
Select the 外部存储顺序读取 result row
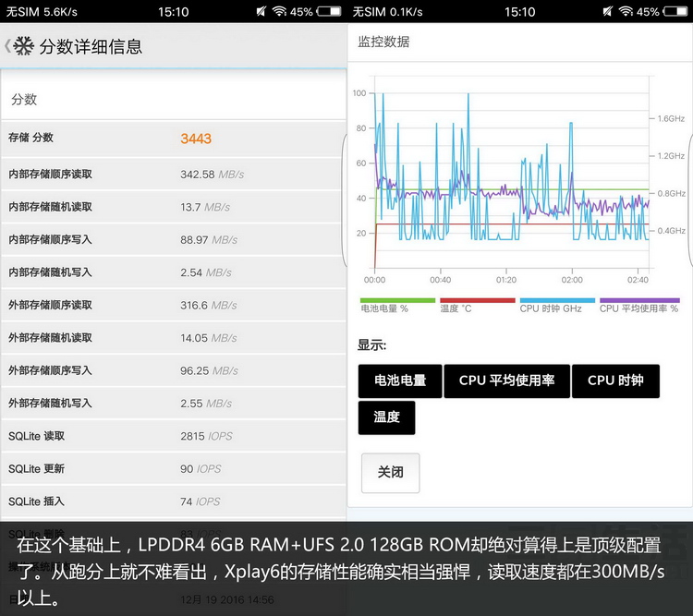click(172, 305)
